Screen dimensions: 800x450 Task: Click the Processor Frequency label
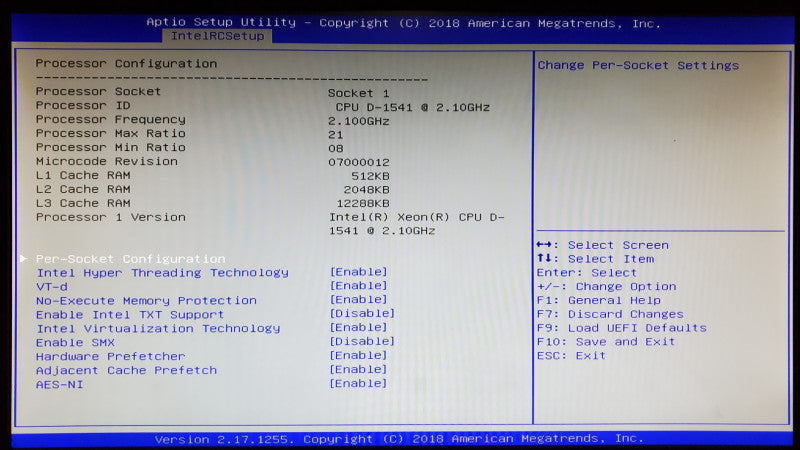(x=111, y=119)
